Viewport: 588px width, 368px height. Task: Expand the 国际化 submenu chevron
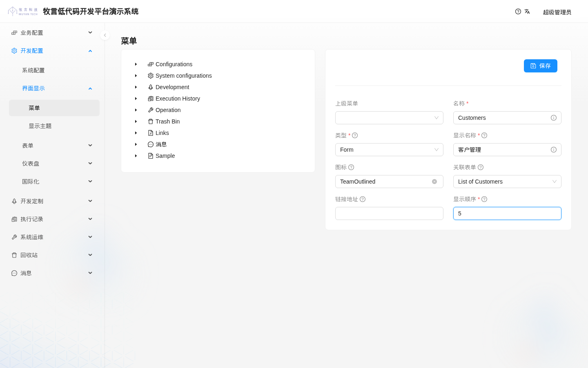[x=90, y=182]
